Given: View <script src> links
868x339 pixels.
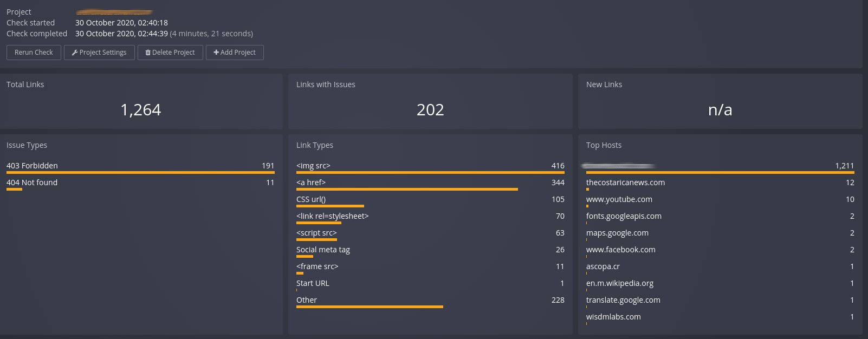Looking at the screenshot, I should [x=316, y=233].
